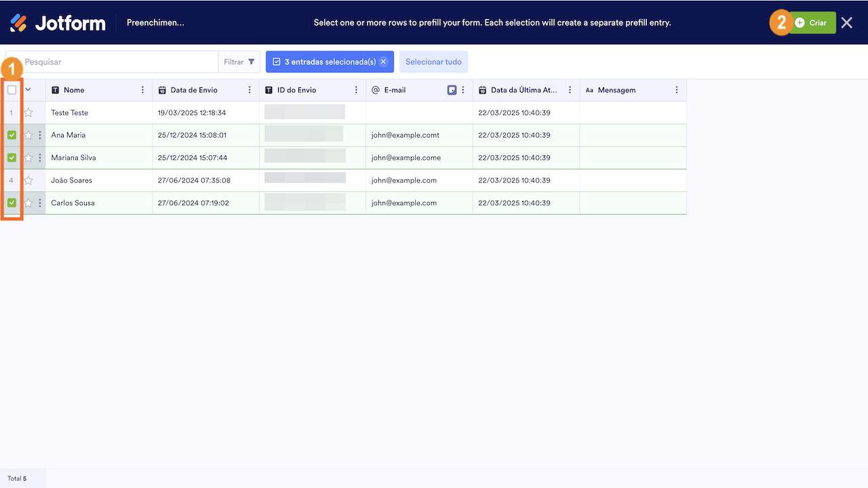Uncheck the Ana Maria row checkbox
This screenshot has height=488, width=868.
pos(12,135)
